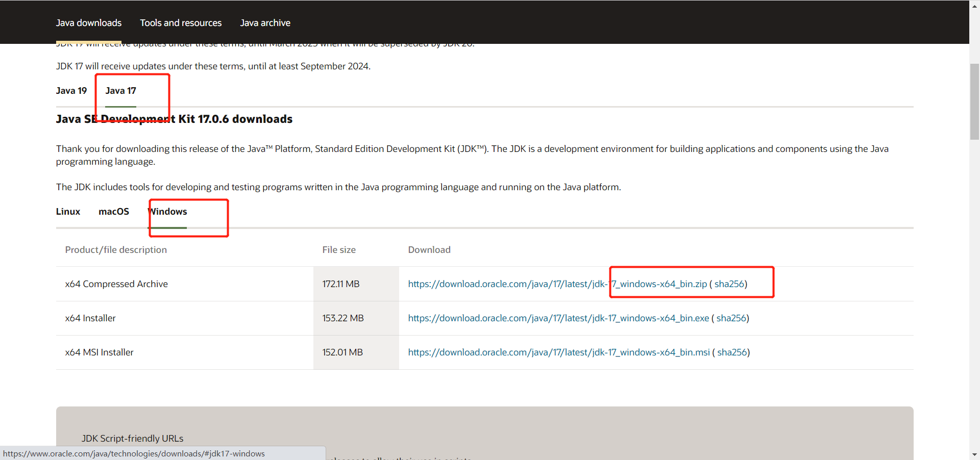Open Tools and resources nav item

[x=181, y=23]
